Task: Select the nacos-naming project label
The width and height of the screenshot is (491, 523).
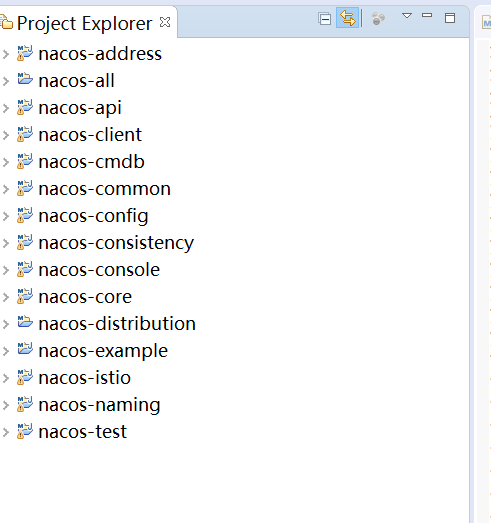Action: [99, 406]
